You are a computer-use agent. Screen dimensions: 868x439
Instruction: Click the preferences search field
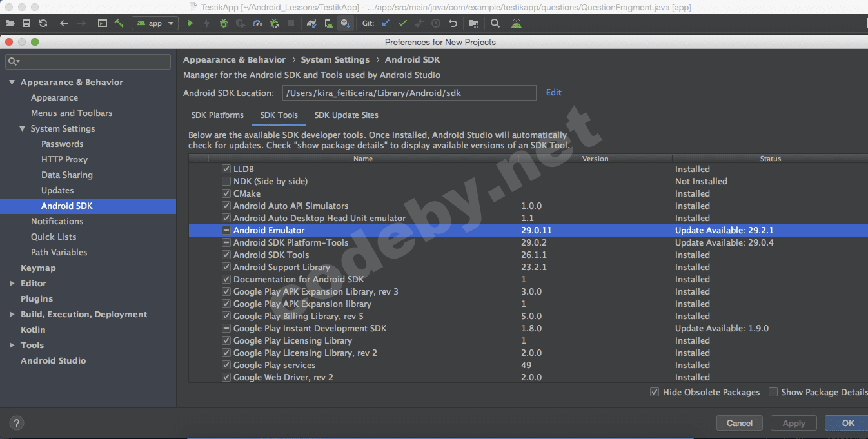(88, 61)
